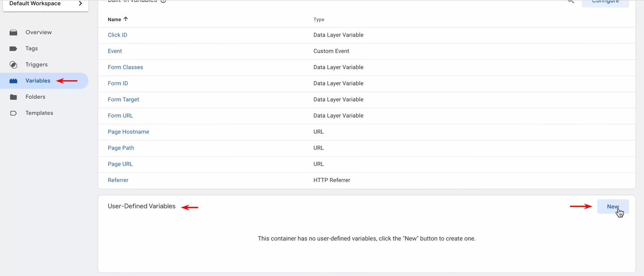Image resolution: width=644 pixels, height=276 pixels.
Task: Open the Form URL variable
Action: tap(120, 115)
